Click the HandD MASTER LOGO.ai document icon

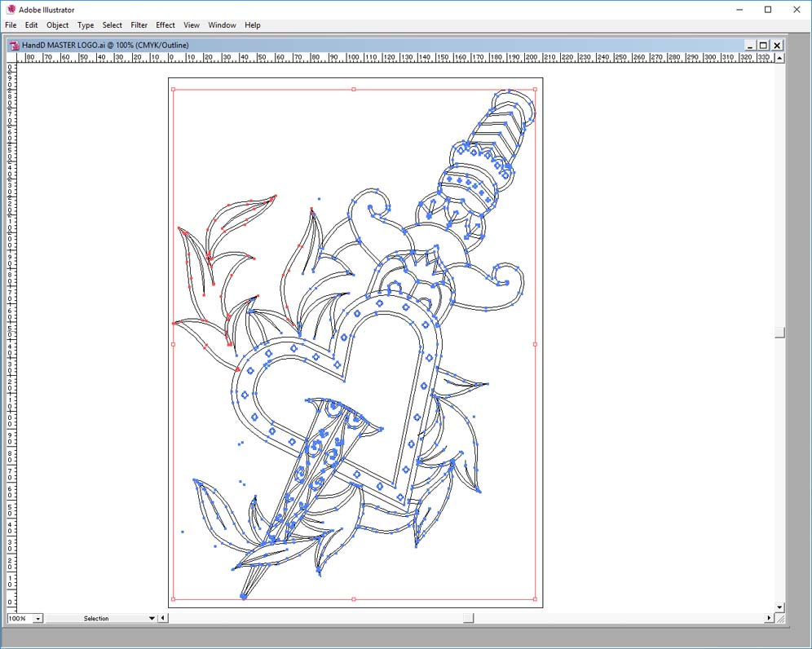14,46
